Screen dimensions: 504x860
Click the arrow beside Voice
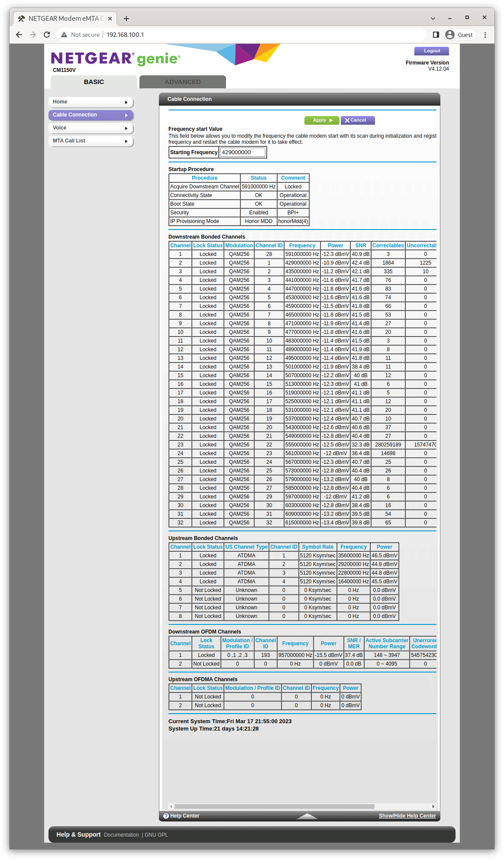(x=126, y=128)
